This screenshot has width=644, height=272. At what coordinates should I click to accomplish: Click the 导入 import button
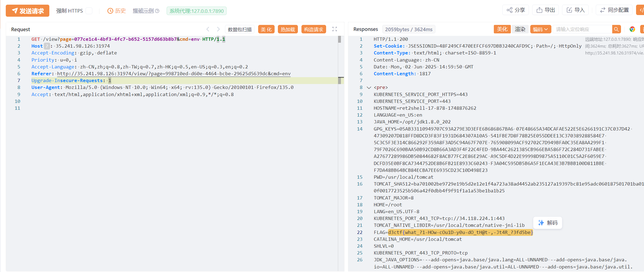[575, 10]
